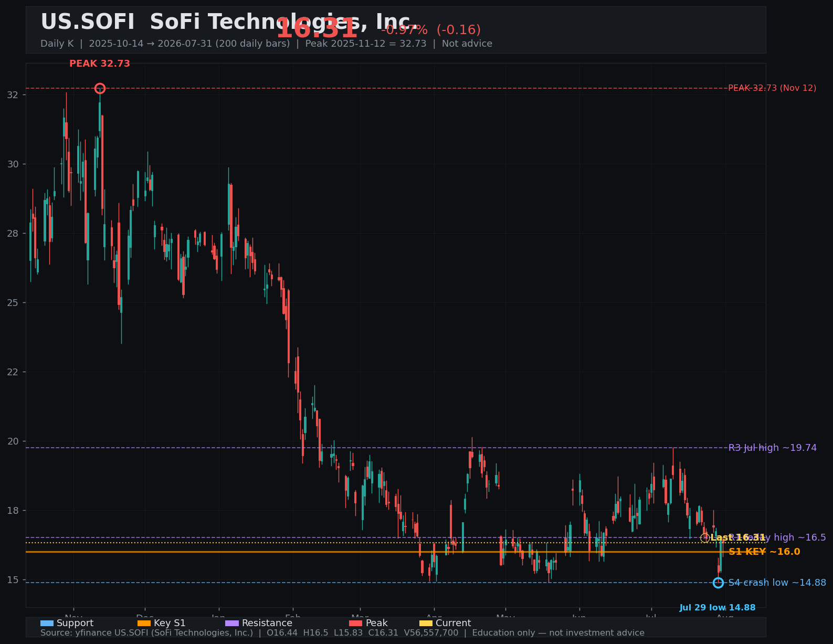Click the y-axis value 22
This screenshot has width=833, height=644.
pyautogui.click(x=13, y=372)
